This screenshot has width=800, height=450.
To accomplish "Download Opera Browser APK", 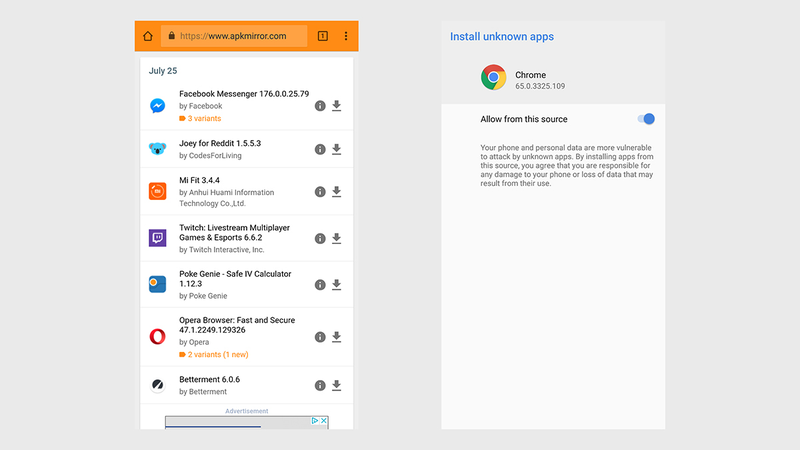I will [337, 337].
